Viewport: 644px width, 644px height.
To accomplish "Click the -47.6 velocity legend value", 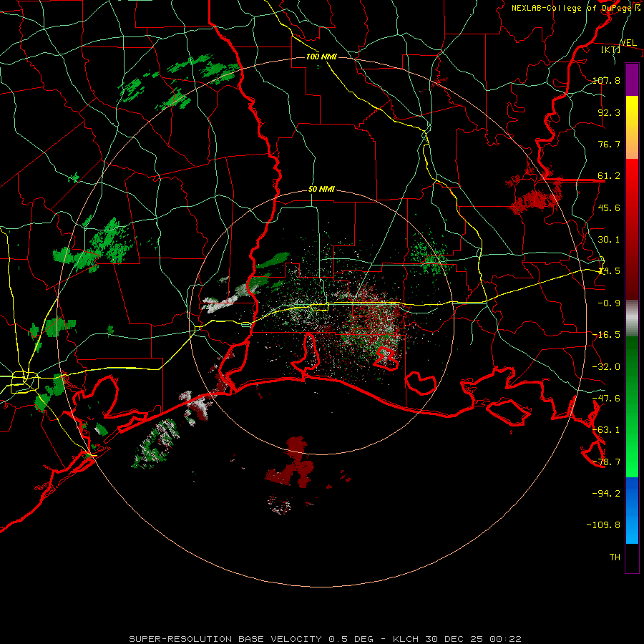I will [606, 399].
